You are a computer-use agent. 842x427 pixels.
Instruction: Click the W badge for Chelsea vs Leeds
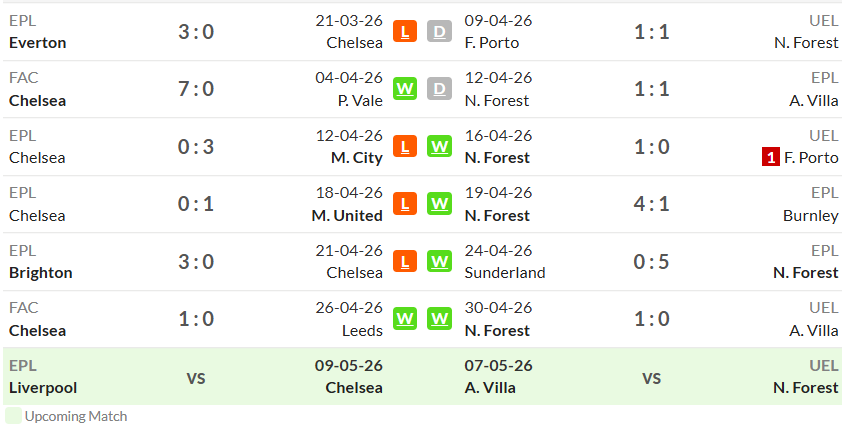(x=405, y=319)
